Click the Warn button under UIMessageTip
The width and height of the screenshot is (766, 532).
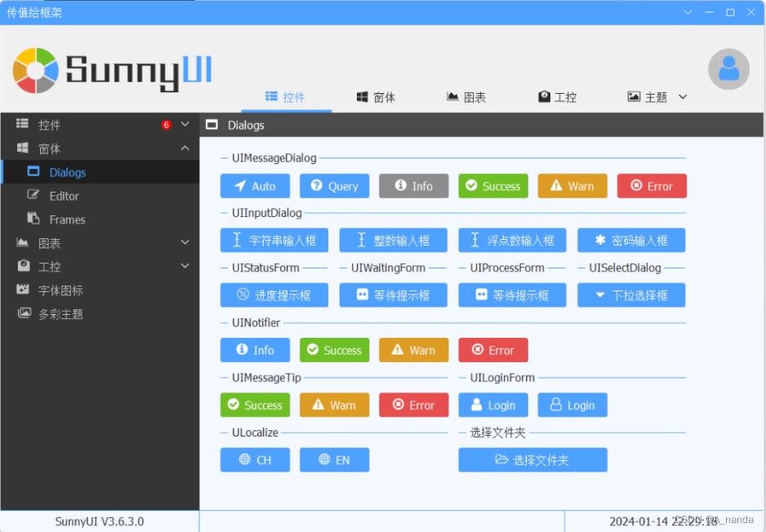pos(334,405)
